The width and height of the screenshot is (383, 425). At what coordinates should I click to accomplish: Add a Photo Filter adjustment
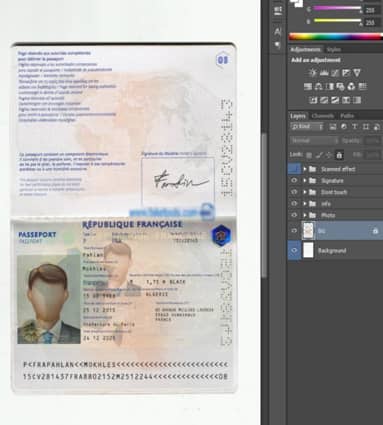coord(340,87)
